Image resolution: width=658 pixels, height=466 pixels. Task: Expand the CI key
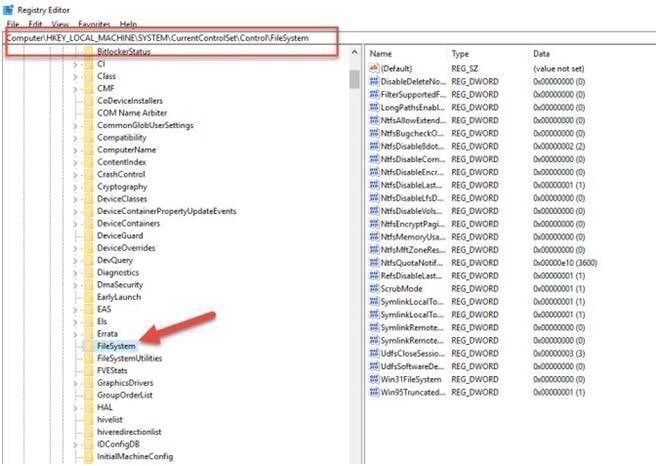tap(76, 65)
